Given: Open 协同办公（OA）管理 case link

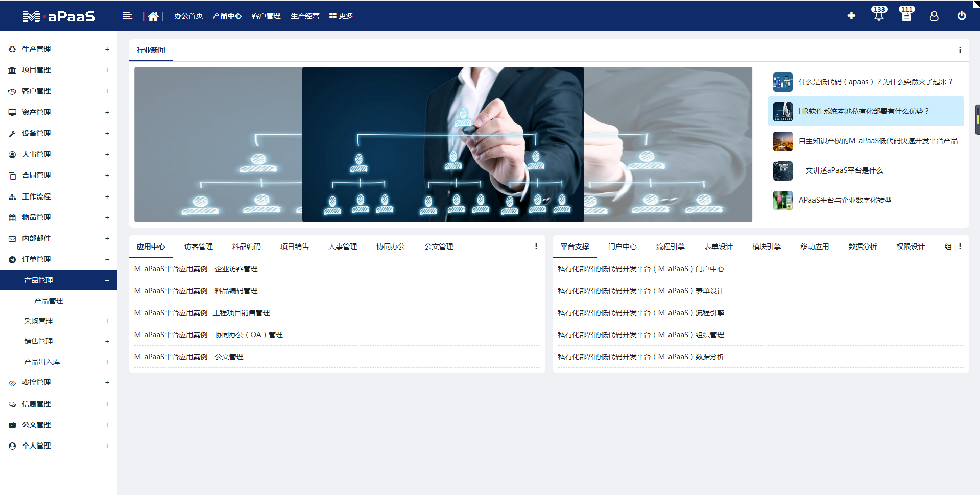Looking at the screenshot, I should point(208,335).
